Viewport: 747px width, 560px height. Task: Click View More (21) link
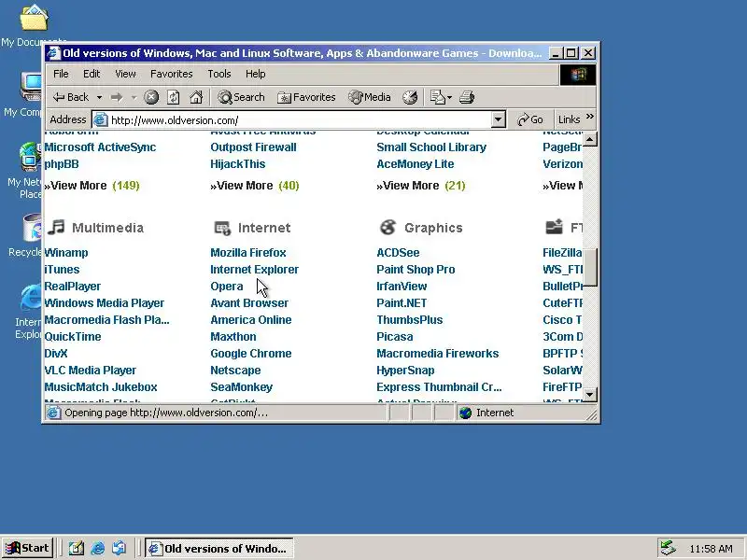421,185
